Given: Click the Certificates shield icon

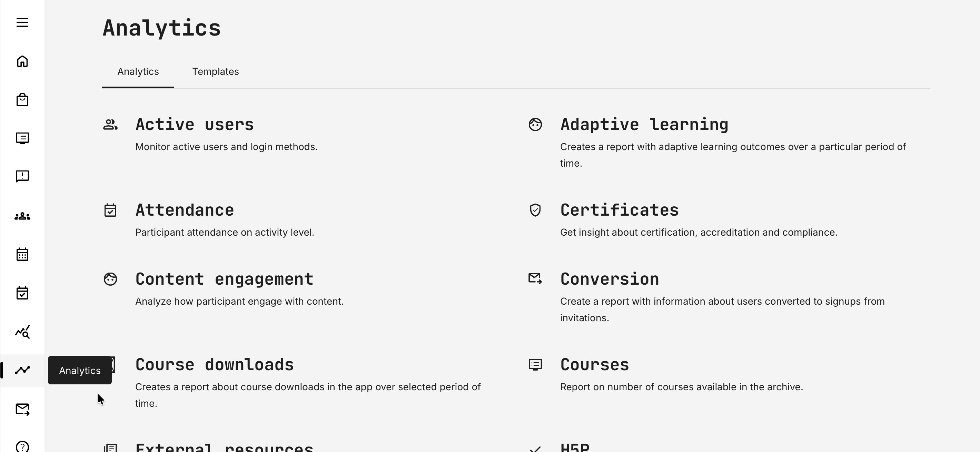Looking at the screenshot, I should 535,210.
